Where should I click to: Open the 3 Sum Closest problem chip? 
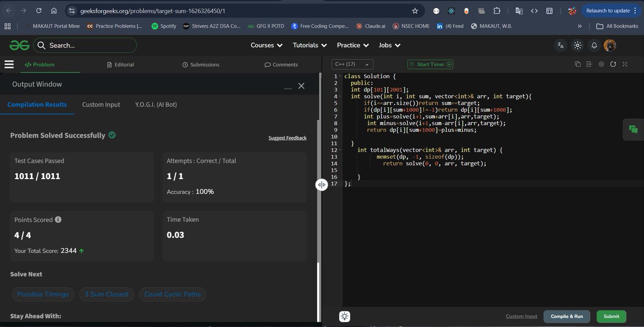pyautogui.click(x=106, y=294)
